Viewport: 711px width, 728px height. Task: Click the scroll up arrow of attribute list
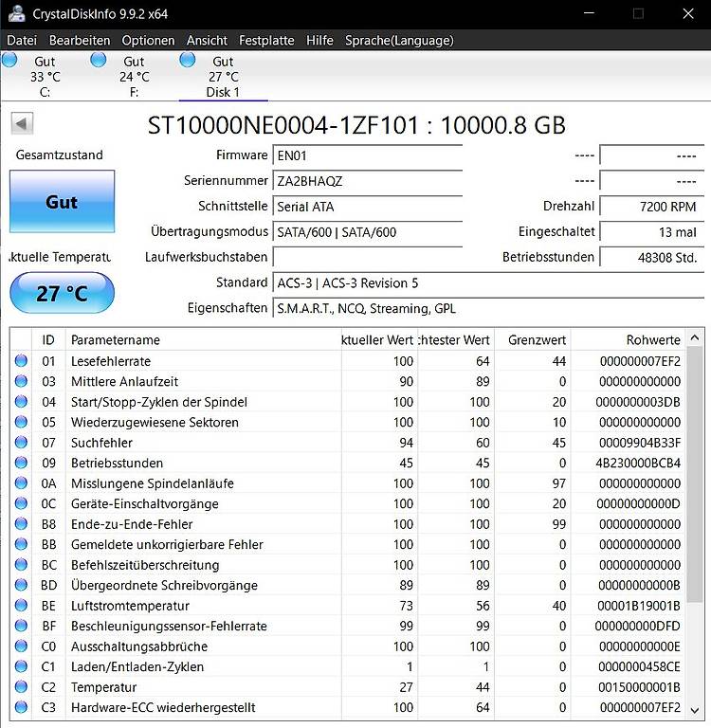tap(695, 338)
